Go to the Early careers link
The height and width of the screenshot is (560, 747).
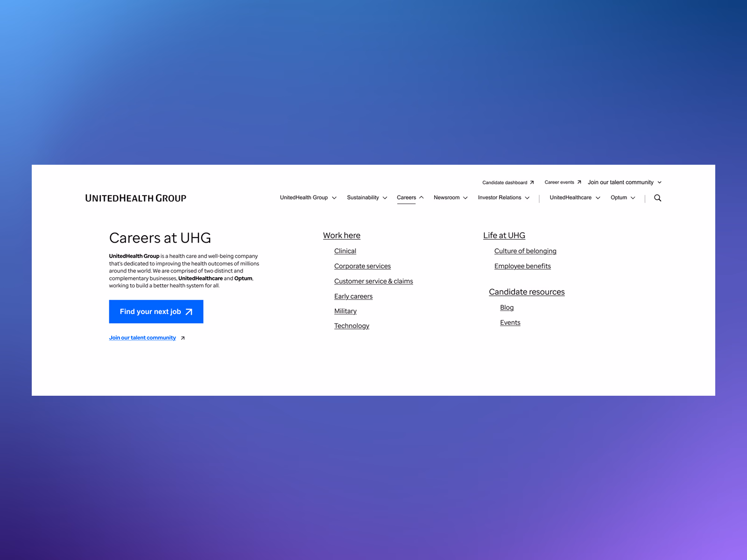[x=353, y=296]
